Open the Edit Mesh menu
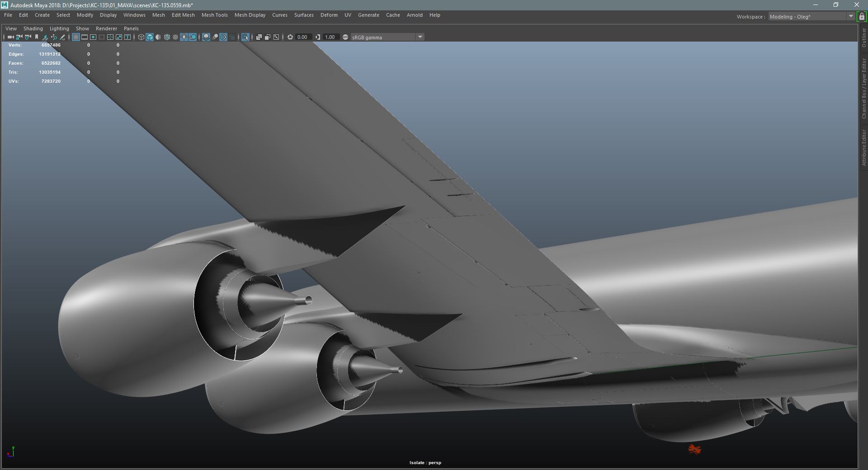The height and width of the screenshot is (470, 868). 183,15
